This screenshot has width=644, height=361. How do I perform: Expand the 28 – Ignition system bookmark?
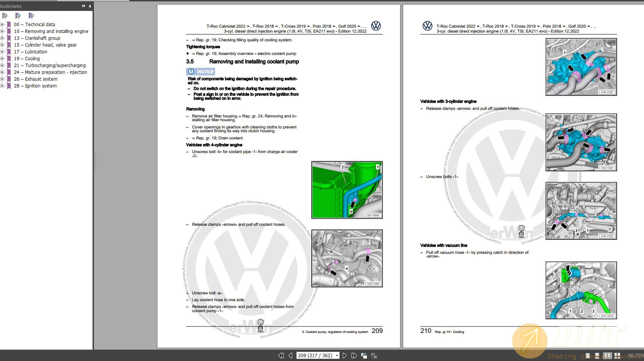(x=2, y=86)
